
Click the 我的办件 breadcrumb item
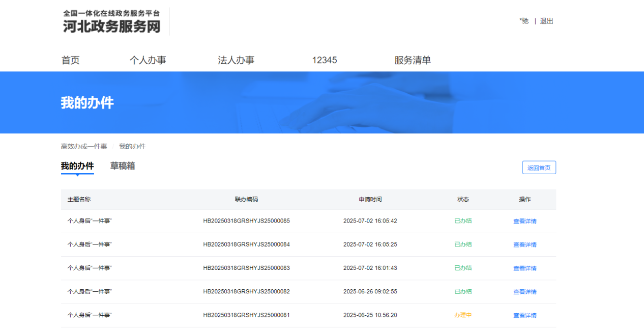[x=132, y=147]
